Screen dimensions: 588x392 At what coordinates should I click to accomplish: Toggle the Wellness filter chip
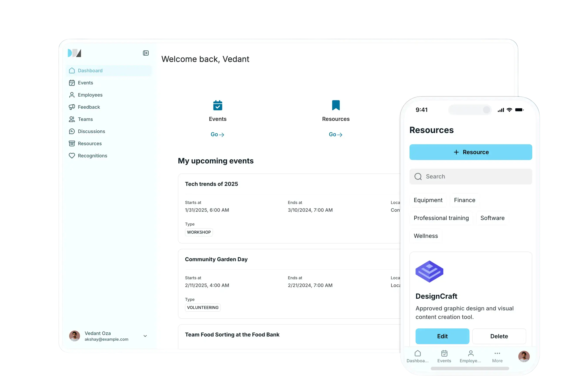[x=426, y=236]
